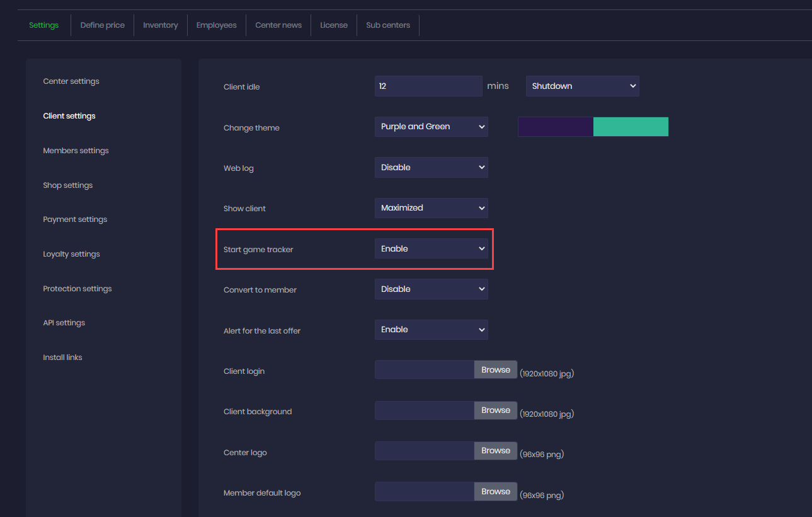Open the Define price tab

point(102,25)
